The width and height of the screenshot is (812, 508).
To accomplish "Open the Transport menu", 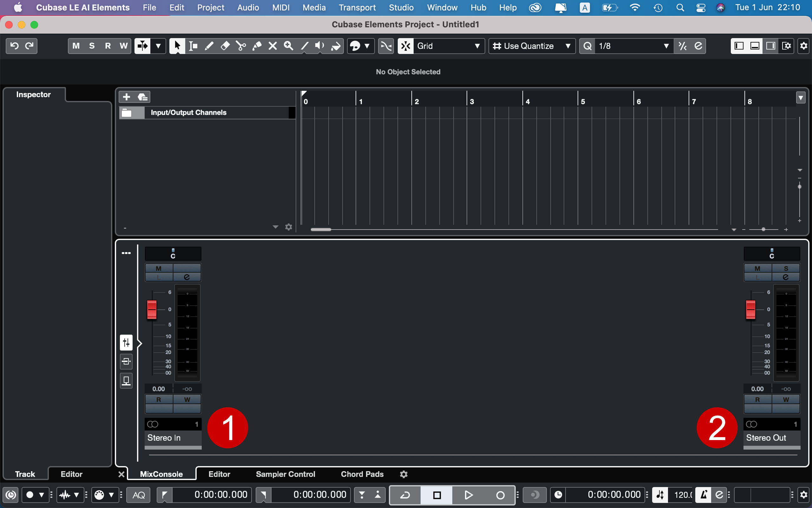I will point(357,7).
